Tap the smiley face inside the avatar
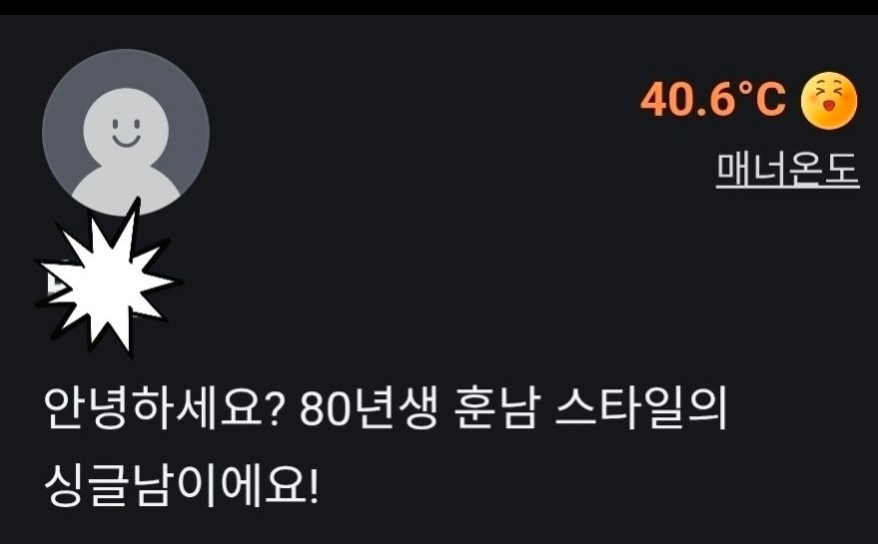The height and width of the screenshot is (544, 878). [126, 133]
